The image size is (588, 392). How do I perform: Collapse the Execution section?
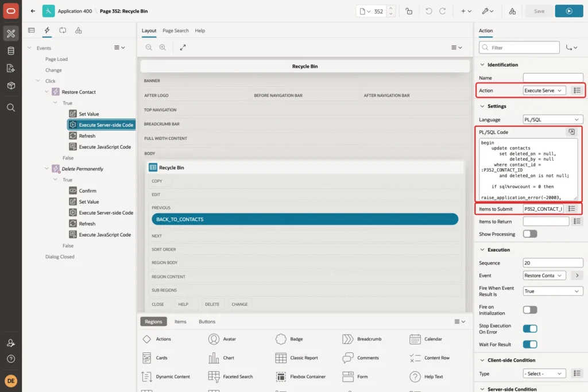(x=482, y=250)
